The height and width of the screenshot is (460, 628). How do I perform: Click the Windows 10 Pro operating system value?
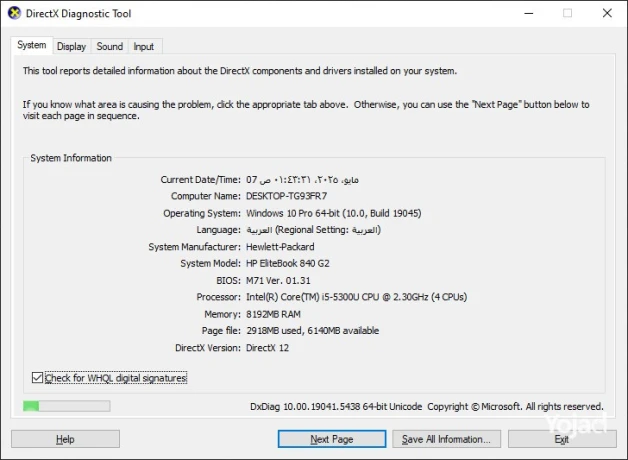tap(334, 213)
